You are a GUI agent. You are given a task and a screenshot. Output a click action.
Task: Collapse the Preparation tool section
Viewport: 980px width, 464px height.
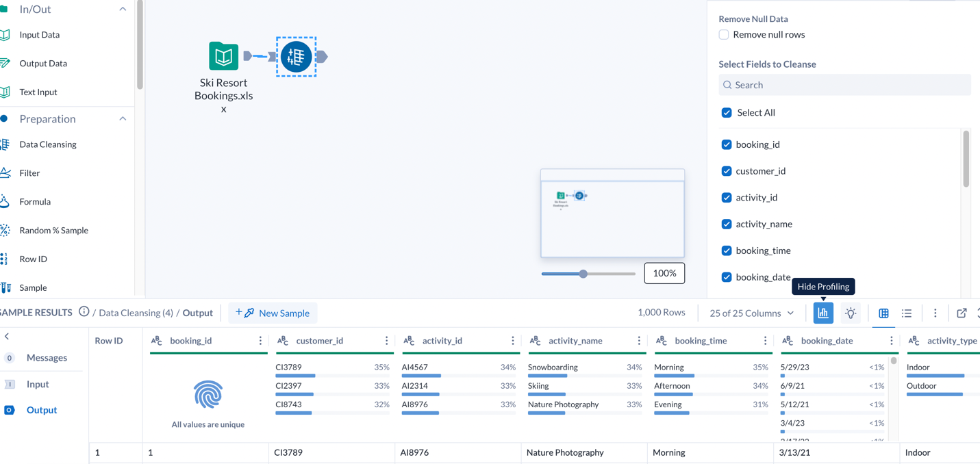(x=122, y=118)
